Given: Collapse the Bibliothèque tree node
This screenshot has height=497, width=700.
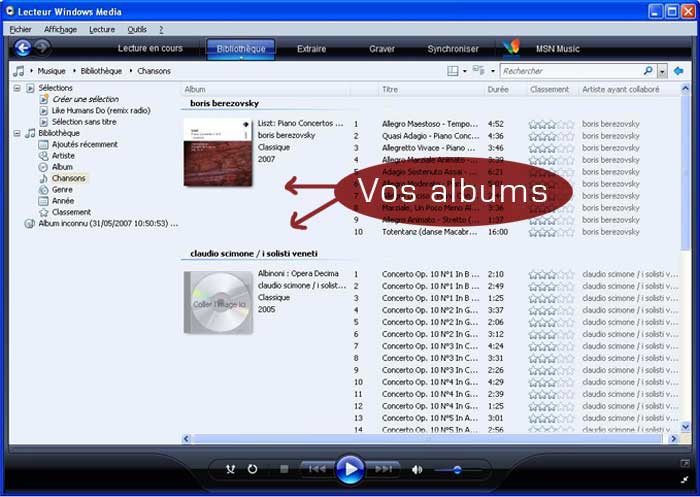Looking at the screenshot, I should coord(18,133).
